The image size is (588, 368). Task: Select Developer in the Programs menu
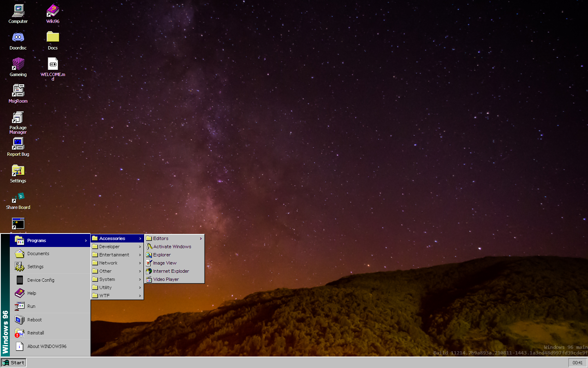(x=117, y=247)
